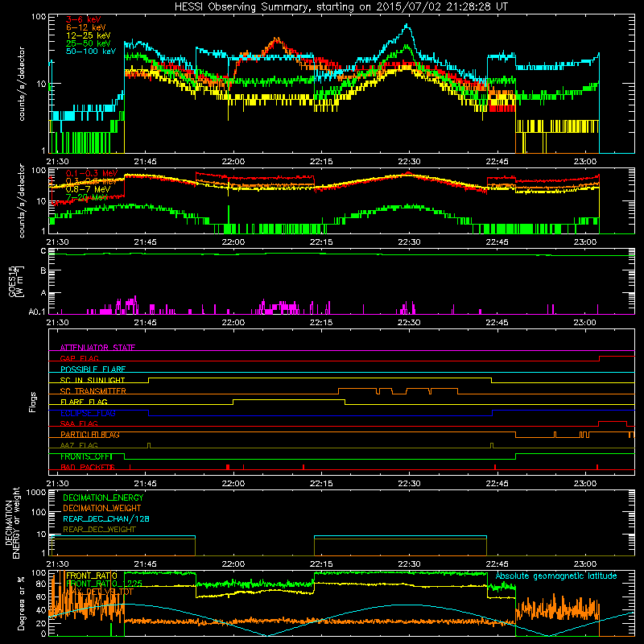Select the 0.1-0.3 MeV legend label
This screenshot has width=644, height=644.
click(x=92, y=173)
